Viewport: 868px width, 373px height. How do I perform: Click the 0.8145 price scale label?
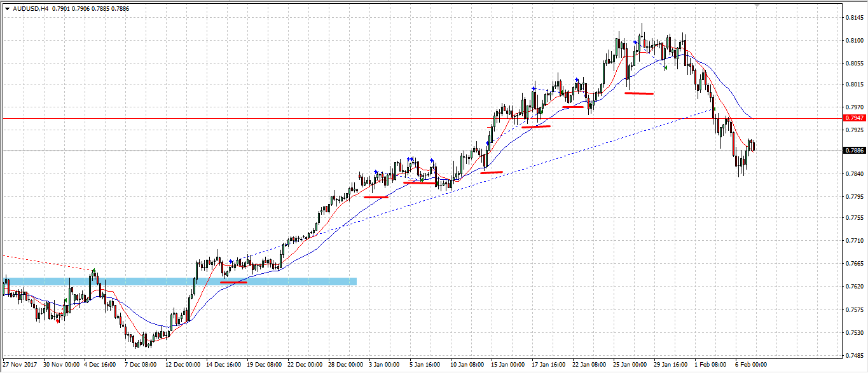coord(855,18)
